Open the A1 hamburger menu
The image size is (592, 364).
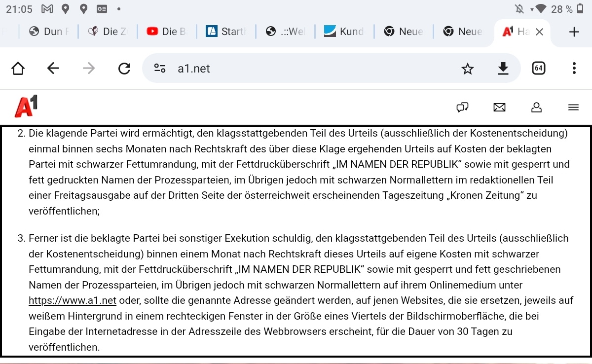pyautogui.click(x=573, y=107)
